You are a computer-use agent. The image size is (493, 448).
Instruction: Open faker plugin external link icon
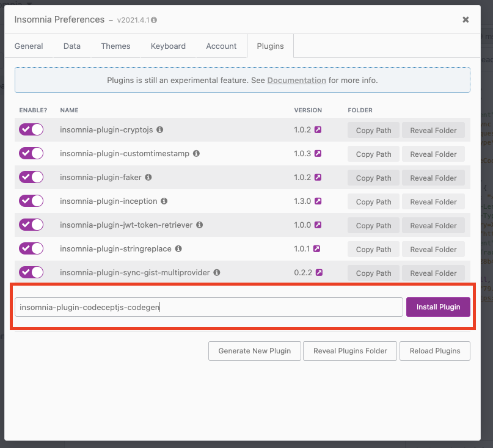tap(318, 177)
